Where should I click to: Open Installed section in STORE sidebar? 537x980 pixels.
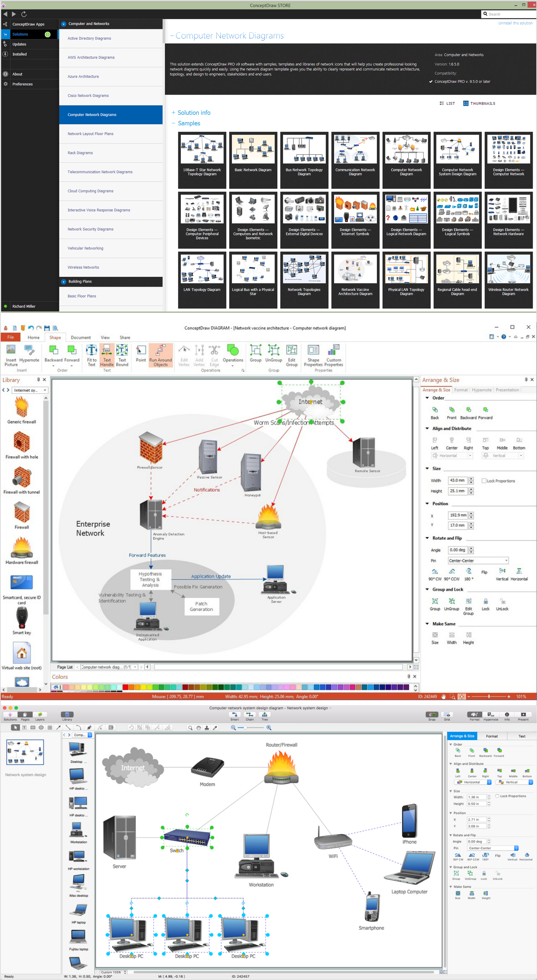pos(30,54)
